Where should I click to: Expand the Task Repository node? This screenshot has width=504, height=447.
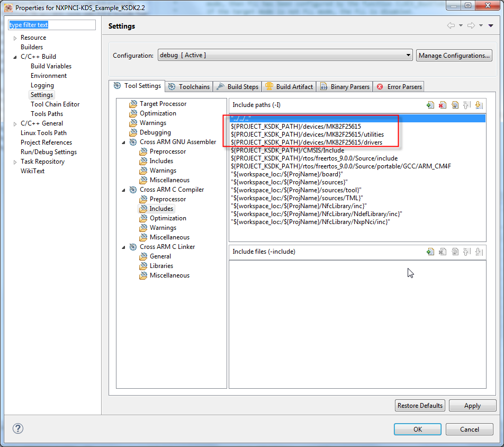[15, 162]
